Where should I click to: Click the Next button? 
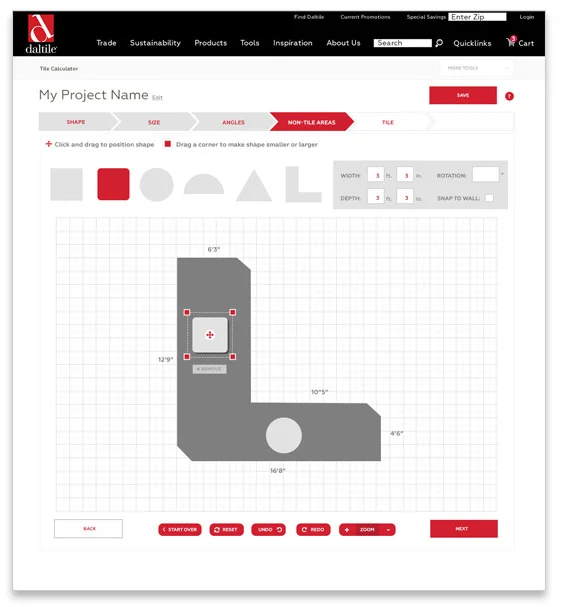(464, 529)
